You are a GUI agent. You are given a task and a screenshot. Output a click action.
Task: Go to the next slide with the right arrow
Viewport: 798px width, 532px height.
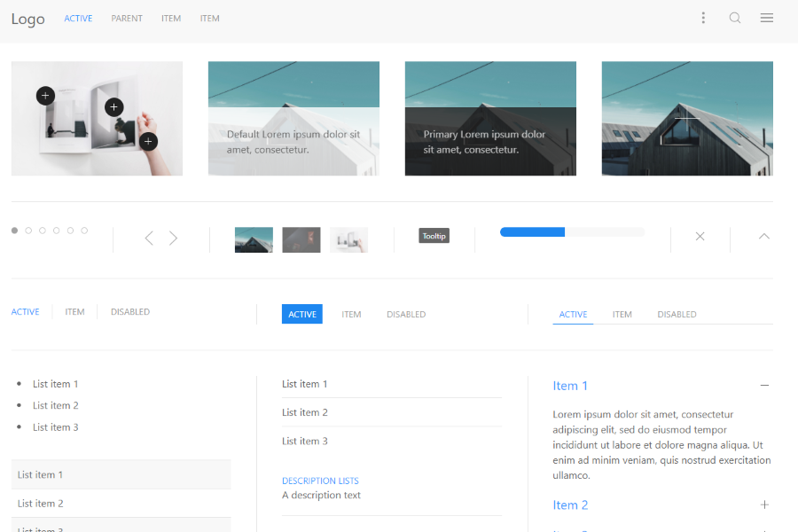174,239
